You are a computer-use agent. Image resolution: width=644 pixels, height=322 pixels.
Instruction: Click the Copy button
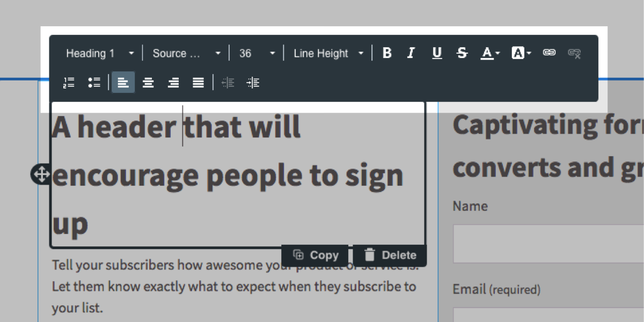[316, 255]
